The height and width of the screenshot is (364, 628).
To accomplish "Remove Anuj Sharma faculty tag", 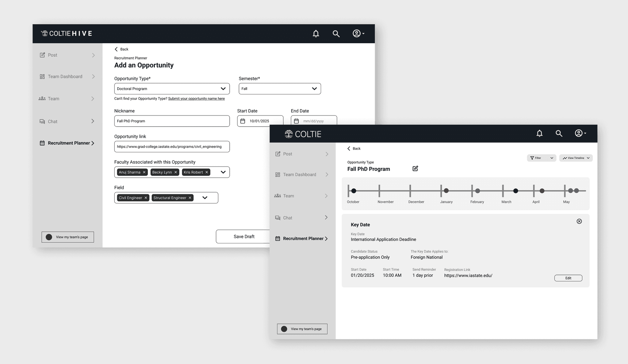I will tap(144, 172).
